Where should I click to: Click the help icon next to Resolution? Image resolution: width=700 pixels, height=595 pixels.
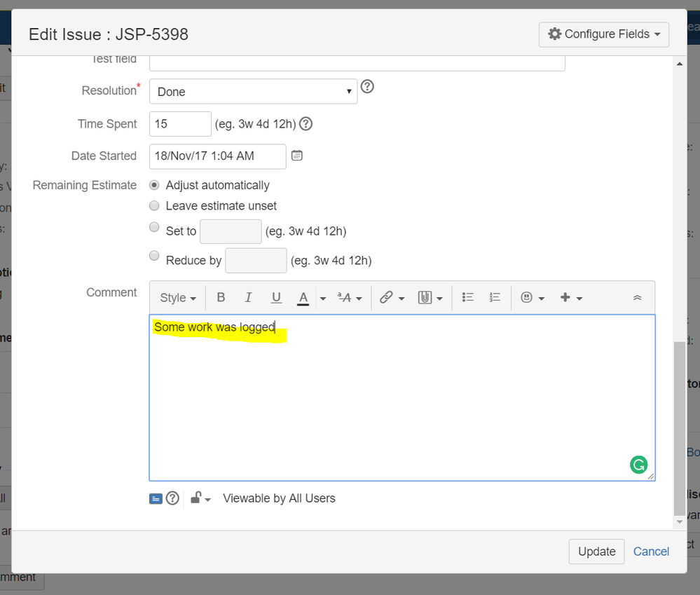(x=367, y=86)
